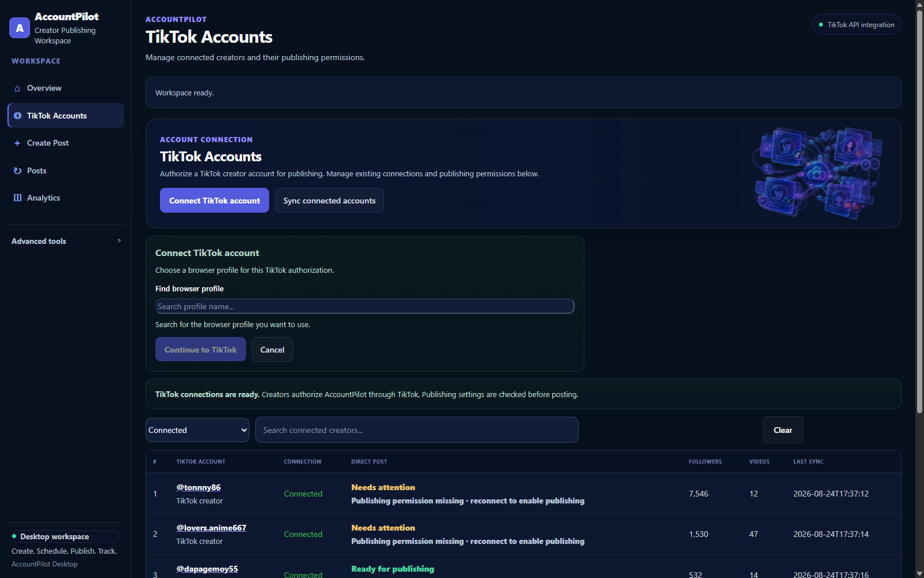Go to Create Post
The height and width of the screenshot is (578, 924).
(66, 143)
